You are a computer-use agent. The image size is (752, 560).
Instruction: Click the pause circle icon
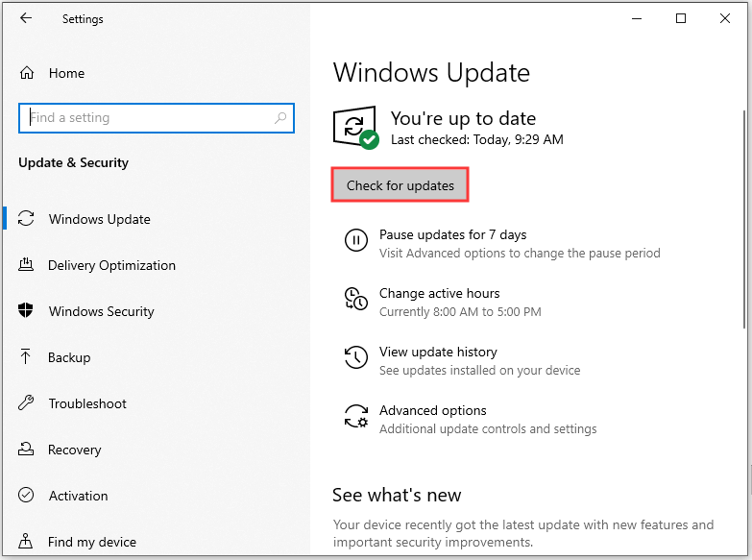pos(356,240)
